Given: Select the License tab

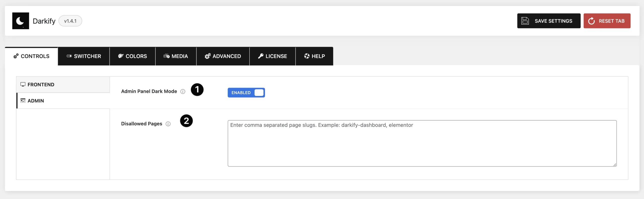Looking at the screenshot, I should coord(272,56).
